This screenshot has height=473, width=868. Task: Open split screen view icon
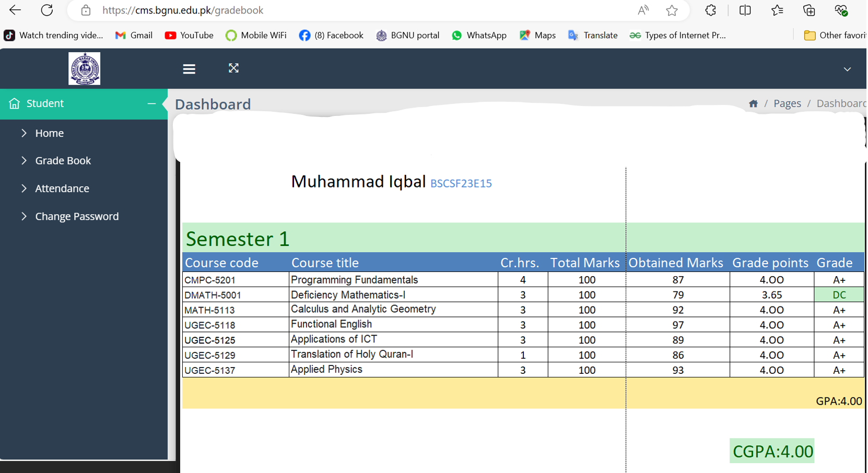tap(745, 10)
